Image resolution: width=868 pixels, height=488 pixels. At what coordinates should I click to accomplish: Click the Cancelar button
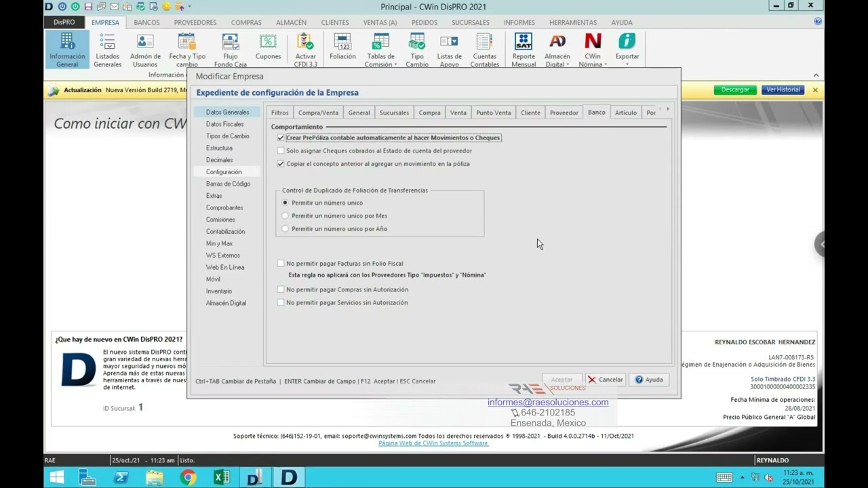coord(605,380)
